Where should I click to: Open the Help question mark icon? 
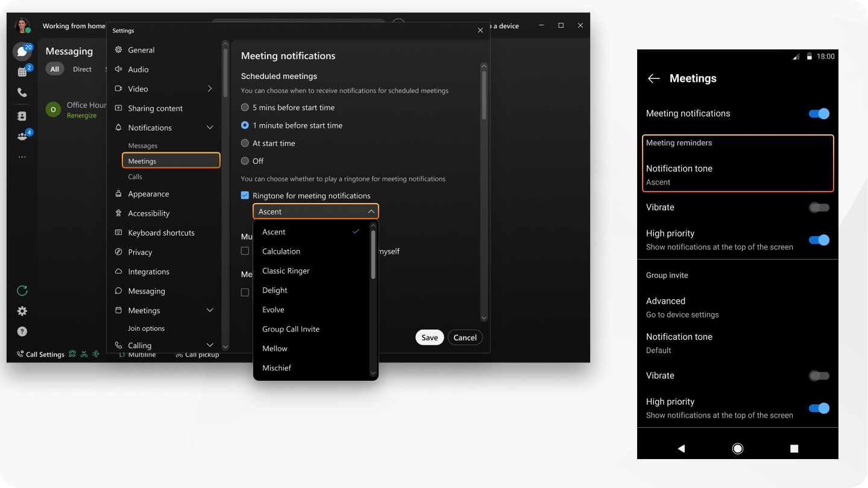22,331
